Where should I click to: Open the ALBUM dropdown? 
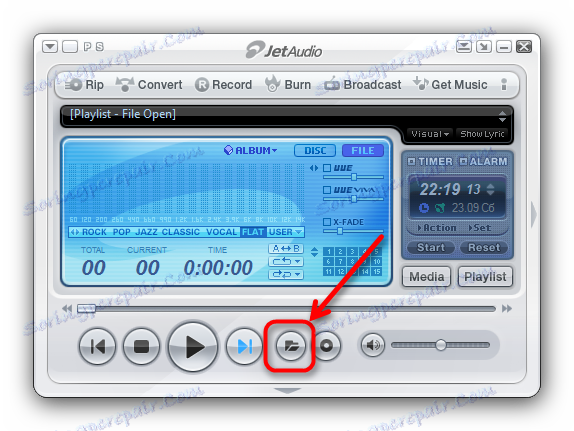pyautogui.click(x=251, y=151)
